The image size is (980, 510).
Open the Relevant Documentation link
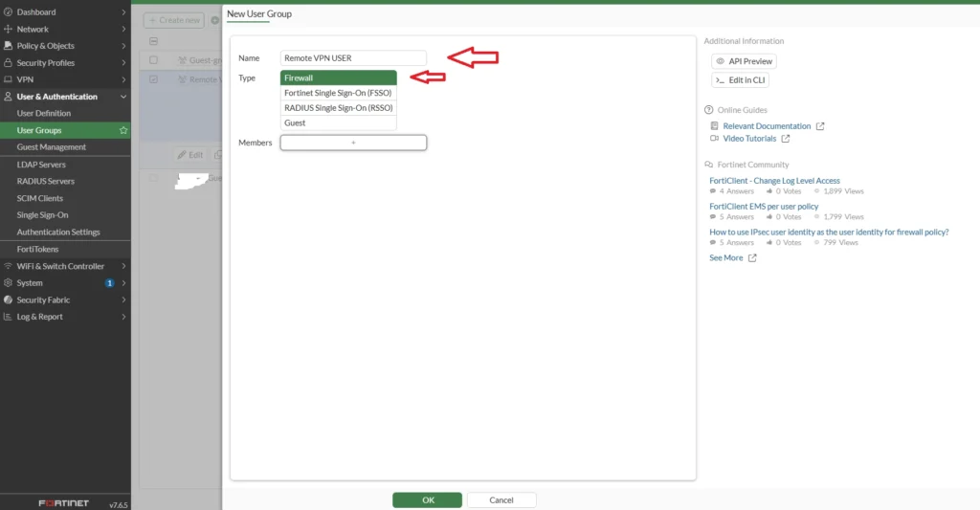(767, 126)
